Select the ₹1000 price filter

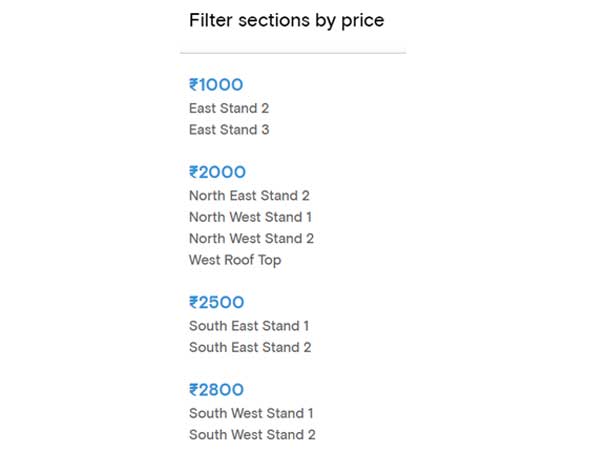216,85
